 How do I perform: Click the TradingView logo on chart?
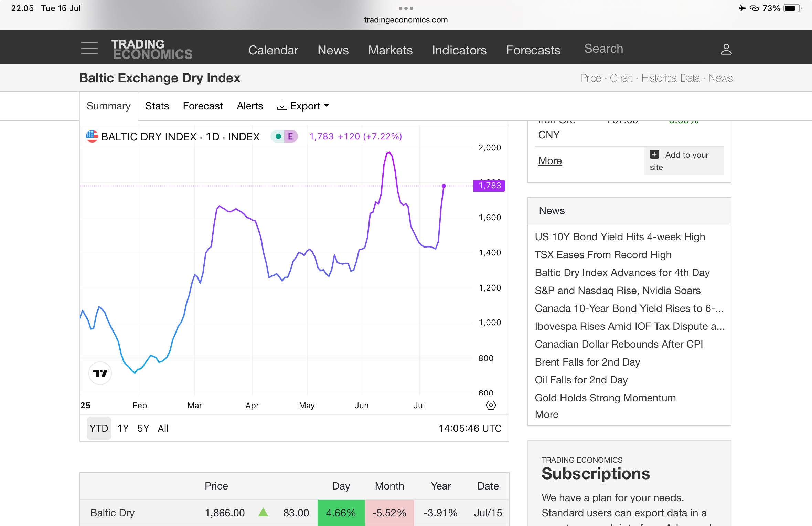100,373
